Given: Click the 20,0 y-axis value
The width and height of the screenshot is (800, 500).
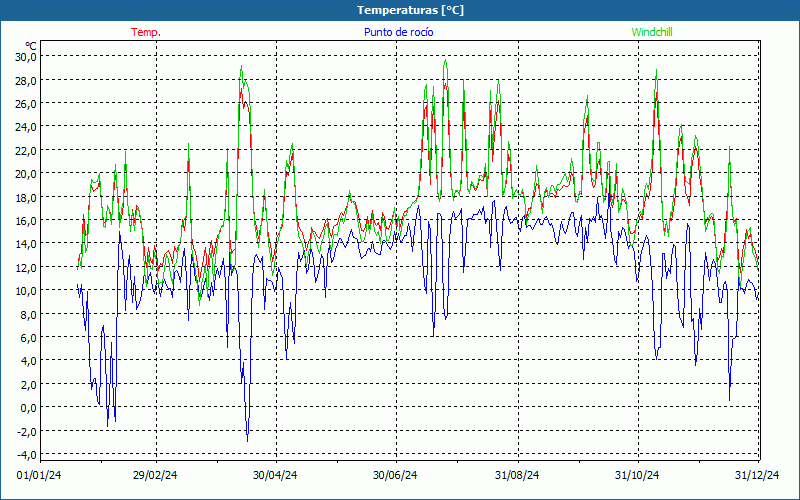Looking at the screenshot, I should (26, 173).
